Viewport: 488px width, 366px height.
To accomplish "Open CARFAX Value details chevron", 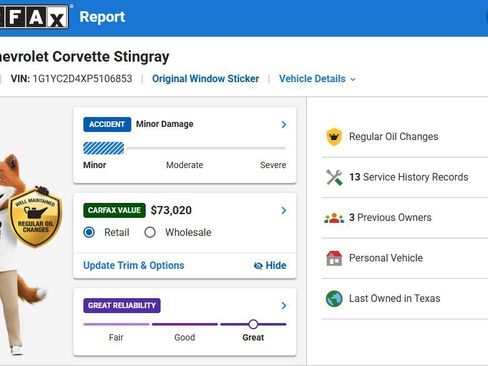I will coord(284,210).
